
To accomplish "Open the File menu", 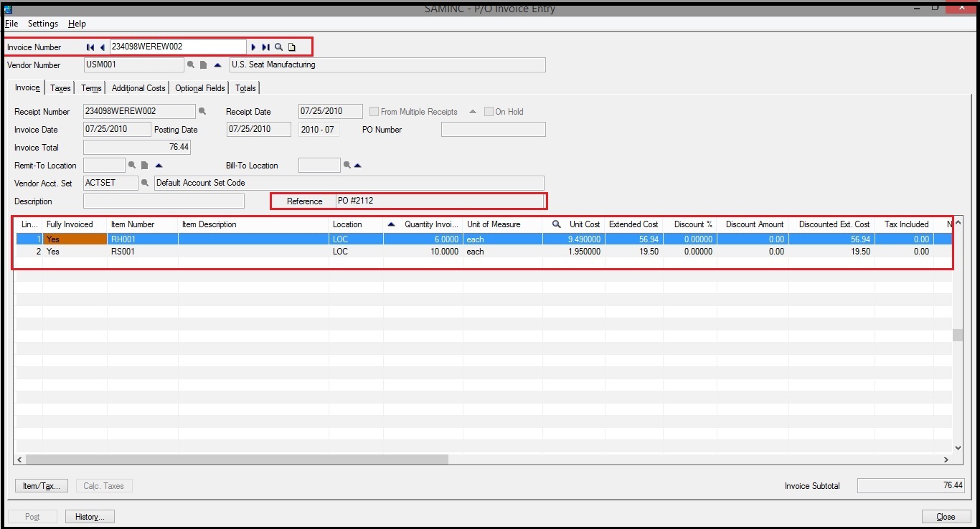I will click(11, 24).
